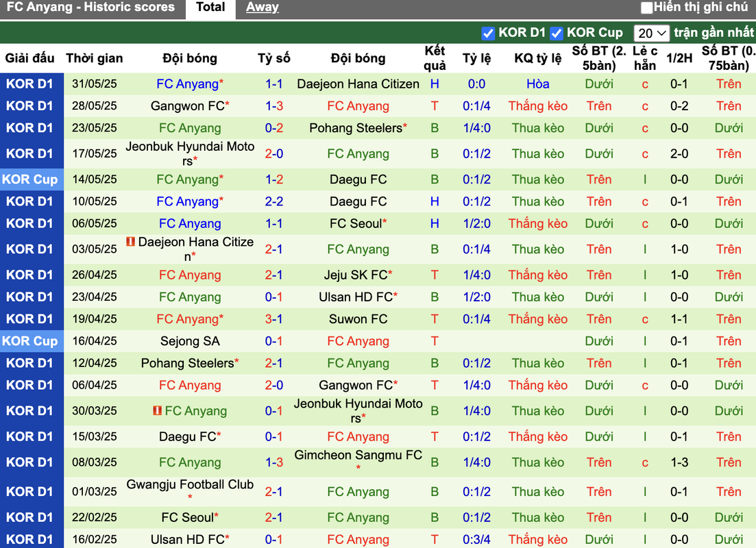Open Ulsan HD FC link on 23/04/25

click(356, 297)
